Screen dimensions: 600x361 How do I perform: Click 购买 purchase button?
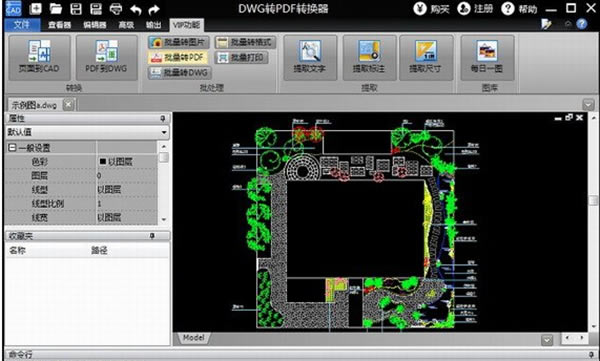click(x=431, y=8)
